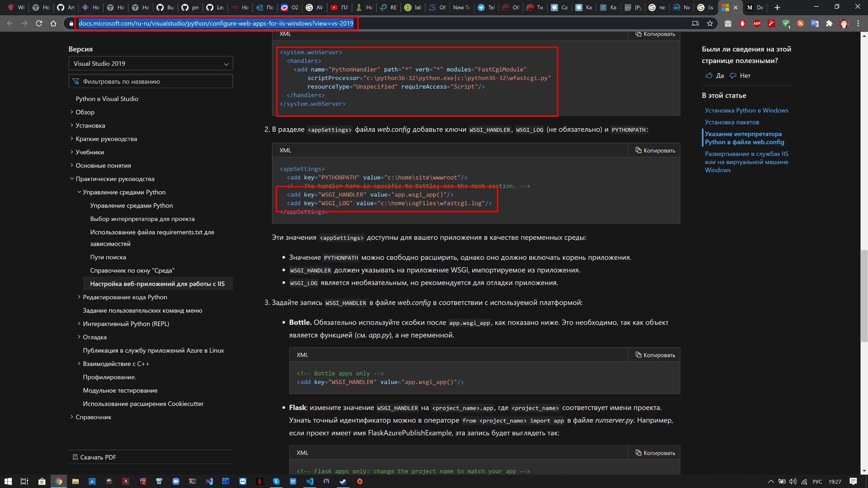Switch to the YouTube browser tab
This screenshot has width=868, height=488.
[339, 7]
